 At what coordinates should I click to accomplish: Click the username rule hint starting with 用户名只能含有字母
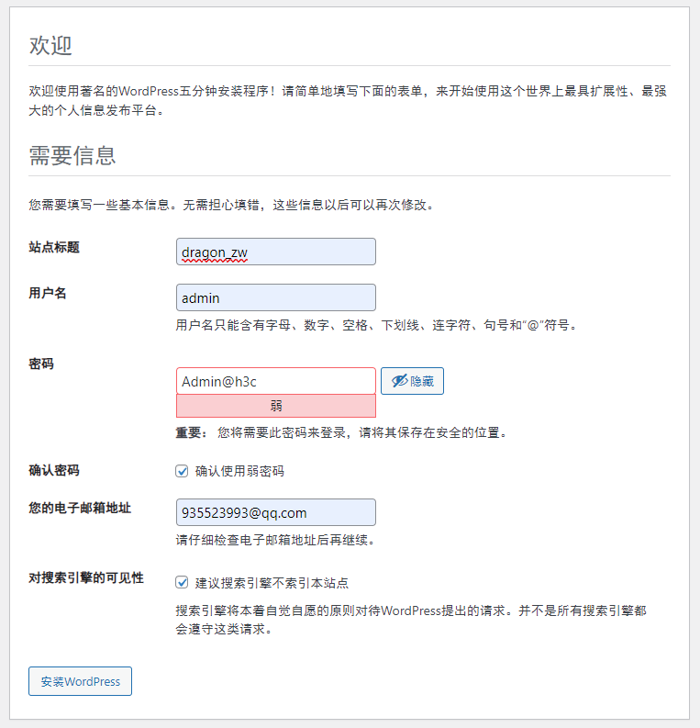coord(377,325)
